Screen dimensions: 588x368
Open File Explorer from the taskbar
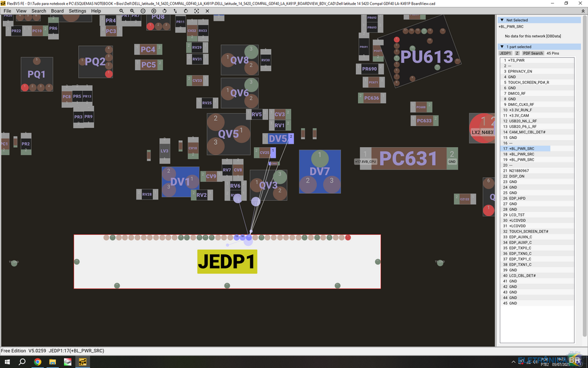pyautogui.click(x=52, y=362)
